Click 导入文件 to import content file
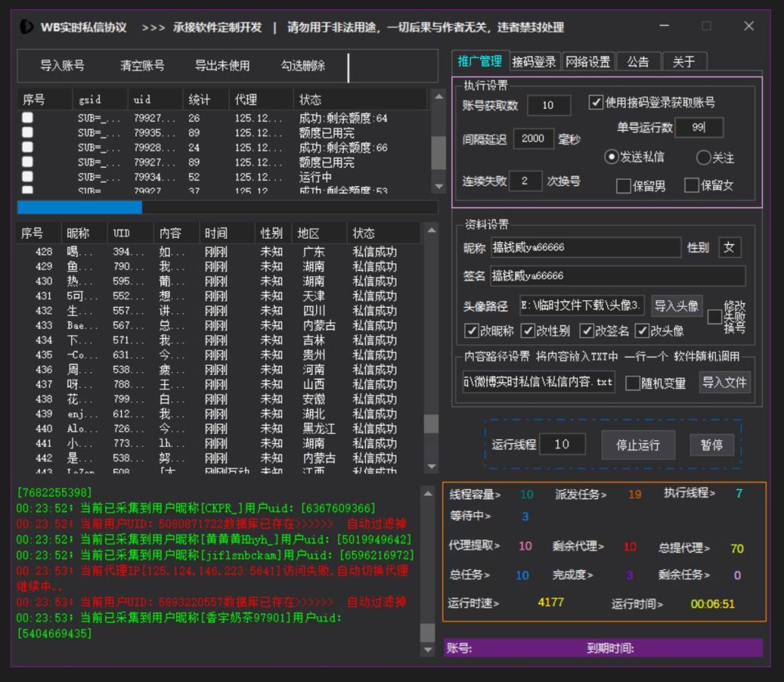The image size is (784, 682). 724,383
